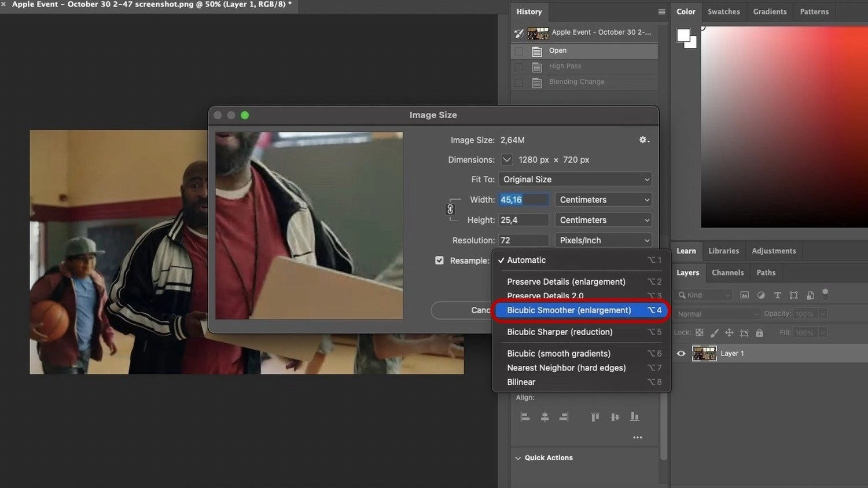Toggle the constrain proportions link icon
Viewport: 868px width, 488px height.
(450, 210)
